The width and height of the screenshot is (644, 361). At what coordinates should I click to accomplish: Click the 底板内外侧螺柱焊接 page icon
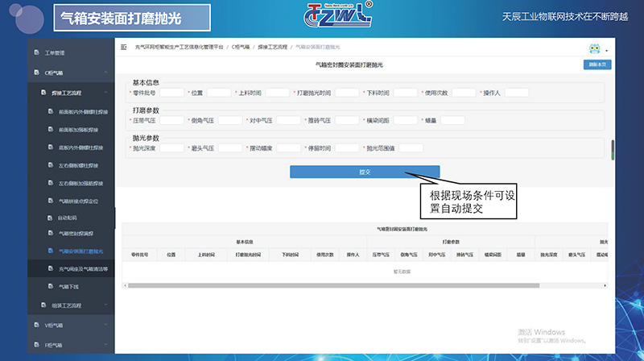click(51, 147)
